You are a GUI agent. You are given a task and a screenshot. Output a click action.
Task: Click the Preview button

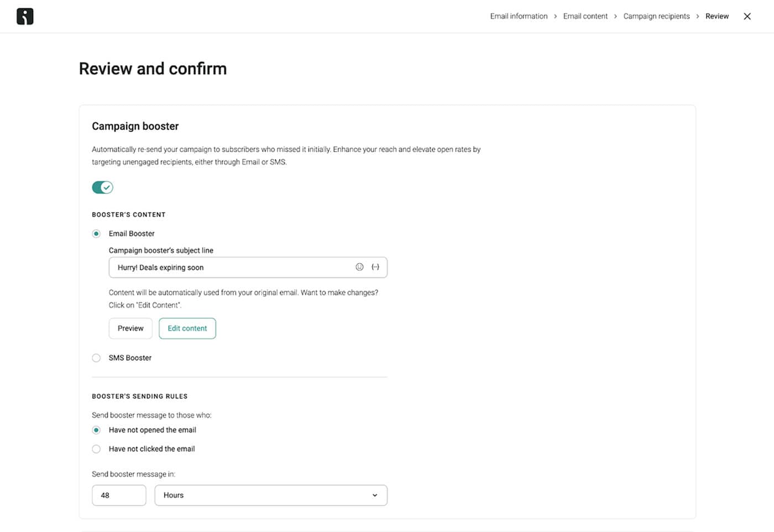[130, 328]
